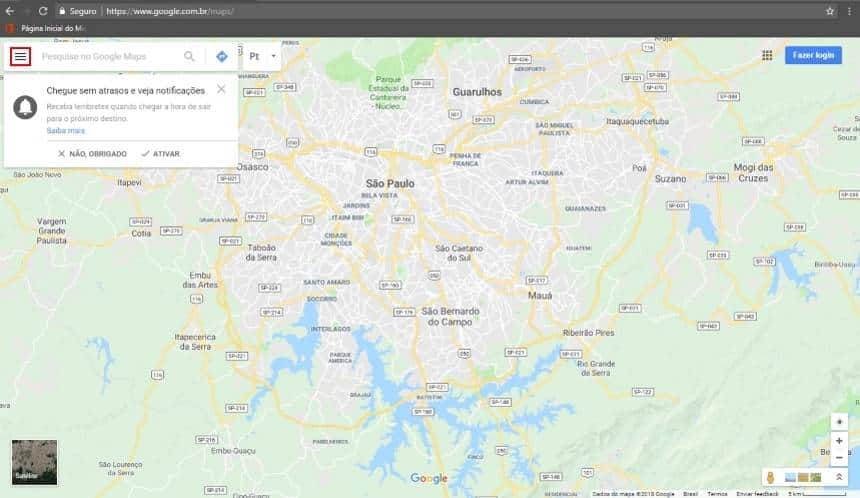
Task: Click the Taboão da Serra label
Action: [x=261, y=252]
